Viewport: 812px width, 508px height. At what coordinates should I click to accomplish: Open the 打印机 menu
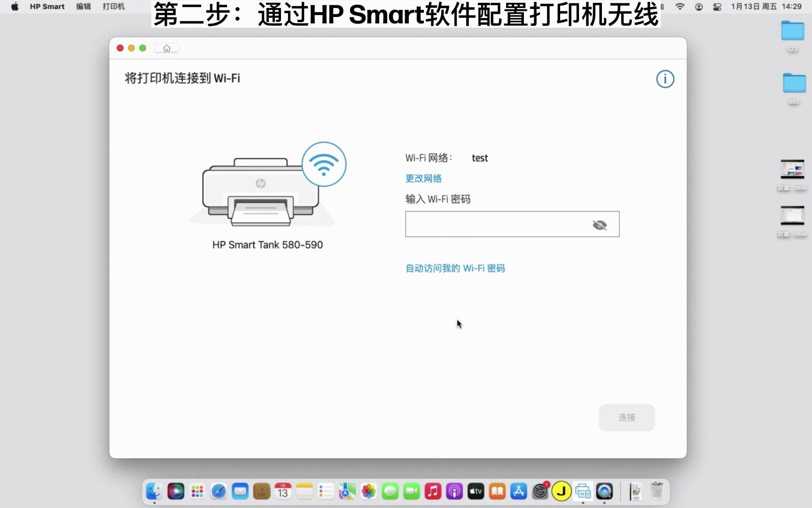click(x=114, y=7)
